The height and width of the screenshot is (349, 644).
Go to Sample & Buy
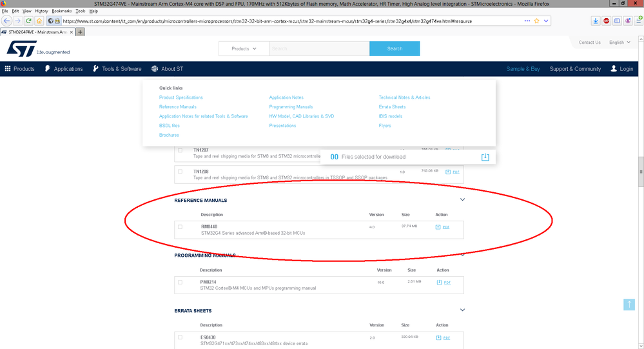click(x=523, y=68)
